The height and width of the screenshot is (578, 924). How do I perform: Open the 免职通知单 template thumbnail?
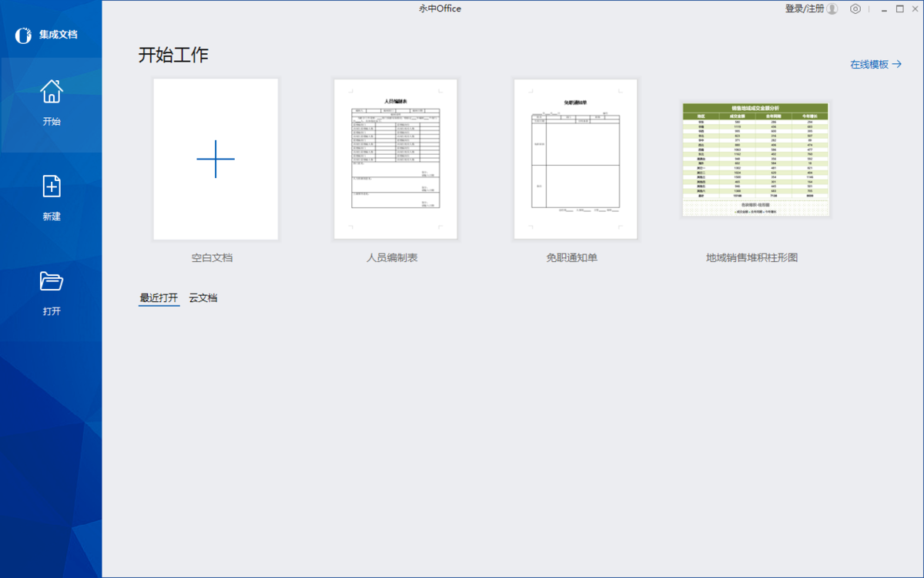pos(575,159)
